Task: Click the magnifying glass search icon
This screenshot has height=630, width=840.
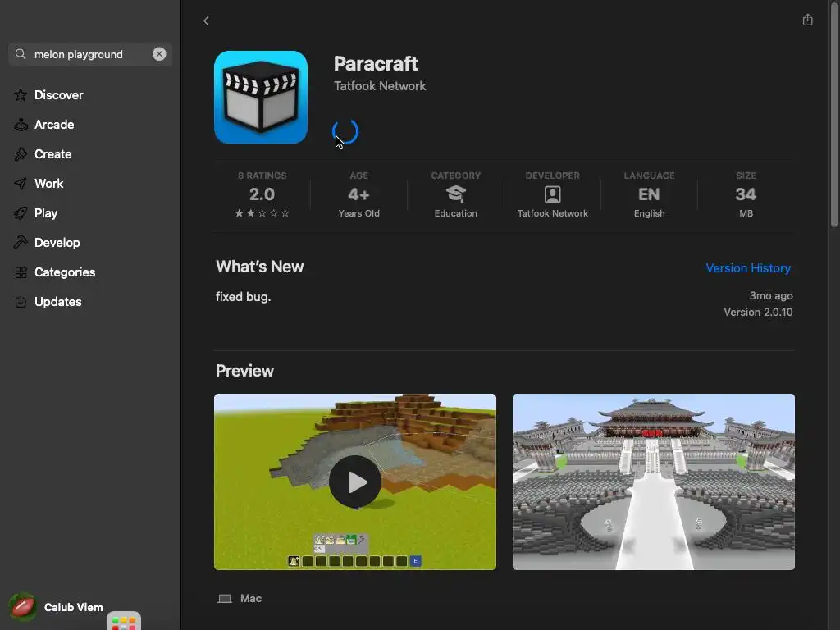Action: (21, 54)
